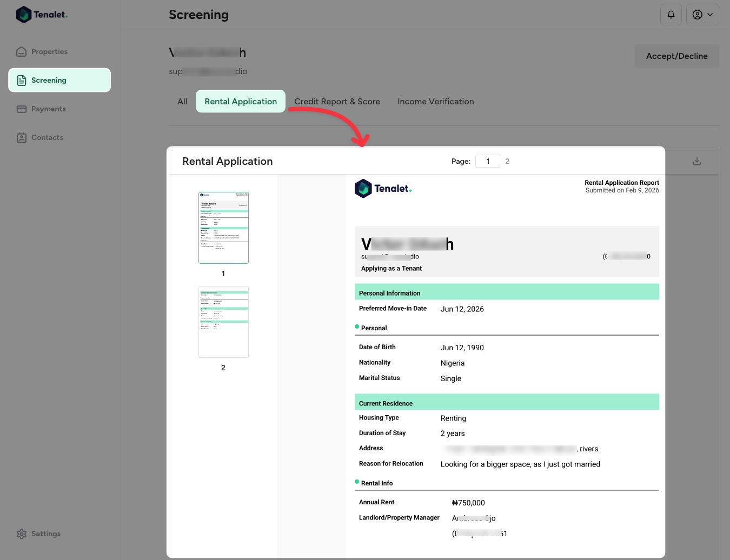This screenshot has width=730, height=560.
Task: Switch to the Income Verification tab
Action: [x=435, y=101]
